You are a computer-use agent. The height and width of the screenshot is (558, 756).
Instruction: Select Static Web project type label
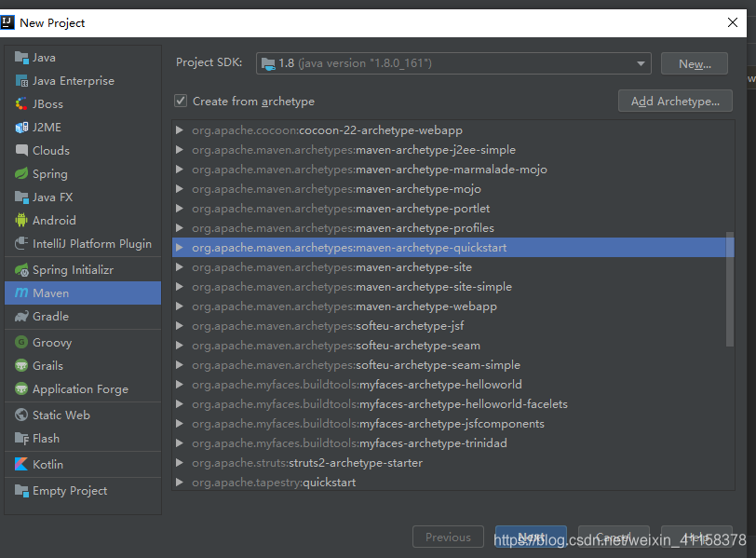(61, 415)
